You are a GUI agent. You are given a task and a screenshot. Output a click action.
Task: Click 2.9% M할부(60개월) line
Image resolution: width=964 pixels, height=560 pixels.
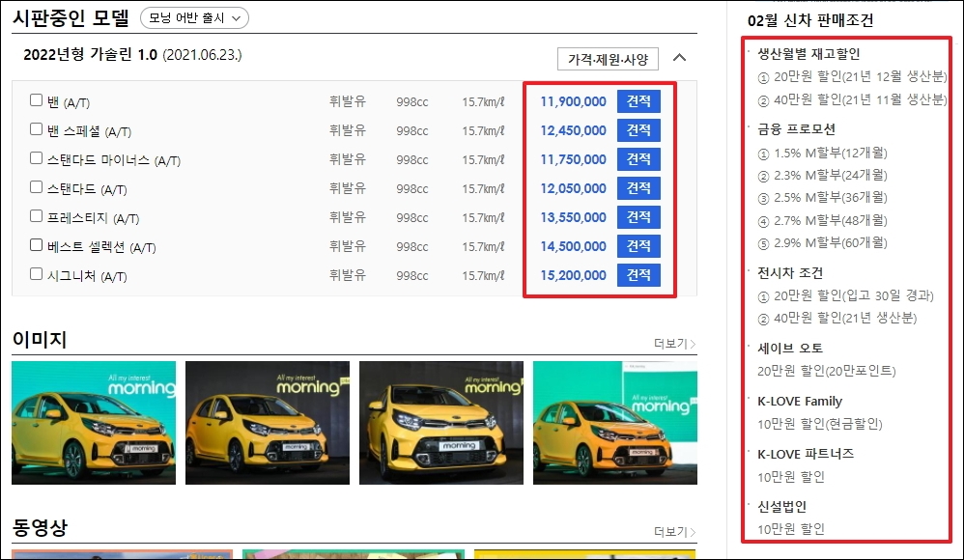click(823, 242)
